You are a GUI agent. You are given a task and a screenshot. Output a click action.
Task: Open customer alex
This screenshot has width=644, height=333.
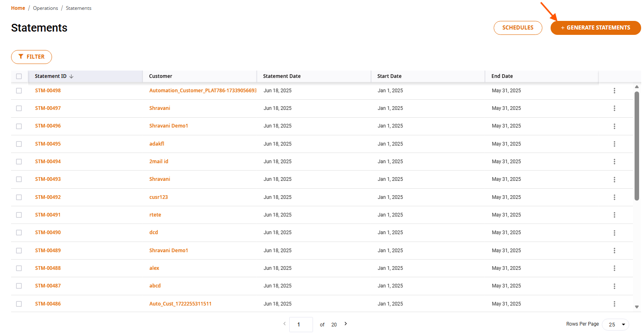(x=154, y=268)
